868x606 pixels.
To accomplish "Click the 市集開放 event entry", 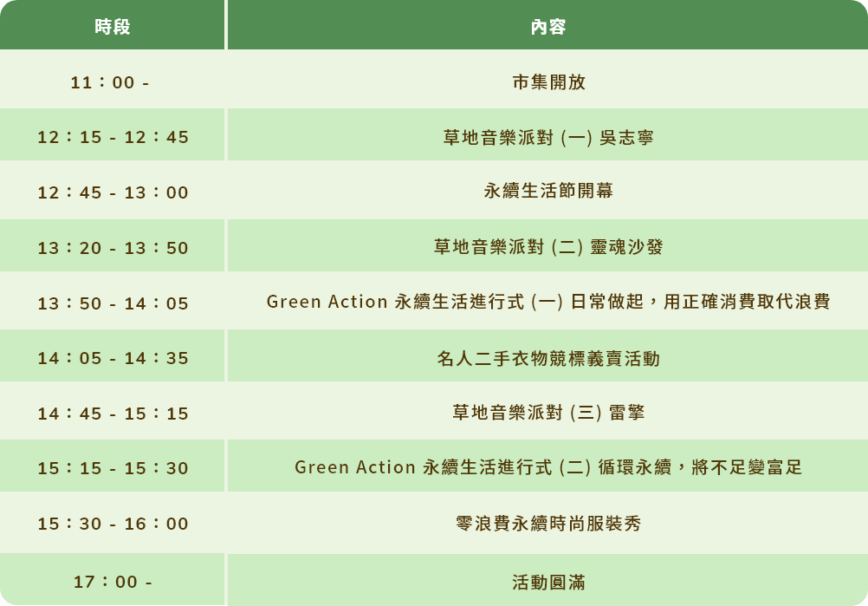I will pyautogui.click(x=548, y=83).
